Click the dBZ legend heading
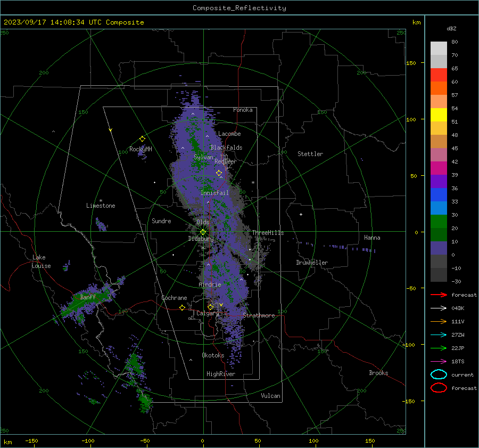 coord(451,29)
